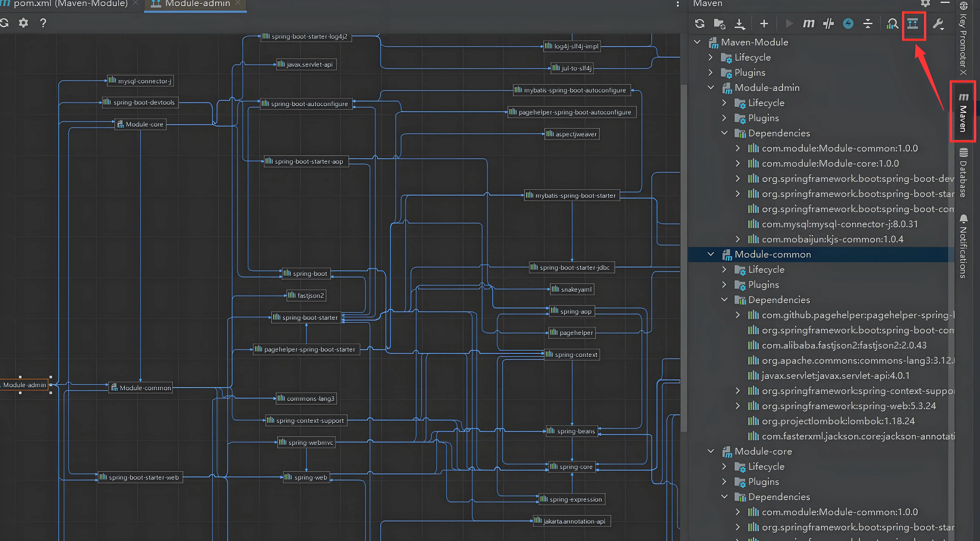
Task: Click the diagram help question mark icon
Action: (x=43, y=23)
